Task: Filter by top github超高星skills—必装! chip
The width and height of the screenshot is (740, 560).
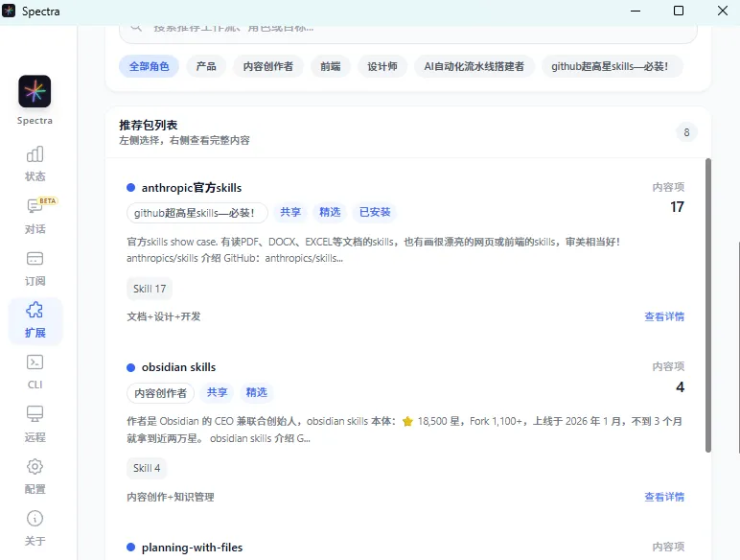Action: point(612,66)
